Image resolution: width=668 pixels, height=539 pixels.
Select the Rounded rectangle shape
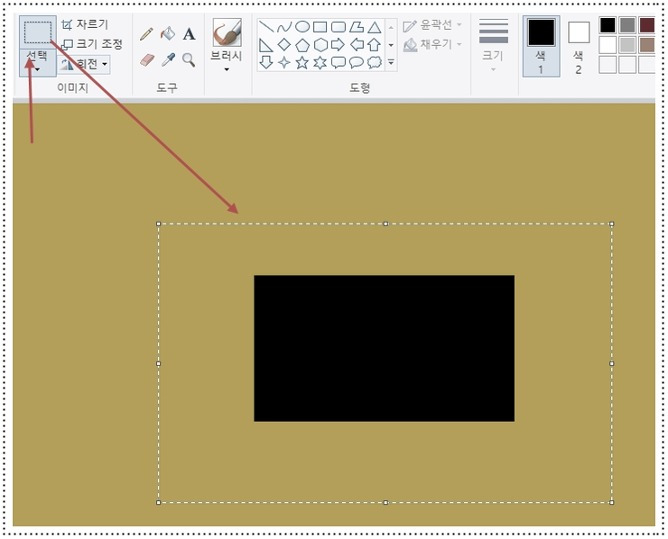click(x=338, y=27)
